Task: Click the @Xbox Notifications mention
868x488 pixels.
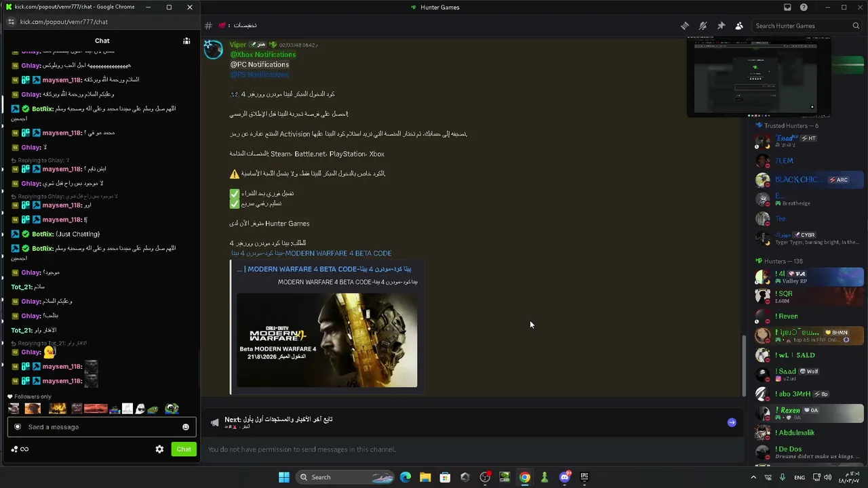Action: pos(262,54)
